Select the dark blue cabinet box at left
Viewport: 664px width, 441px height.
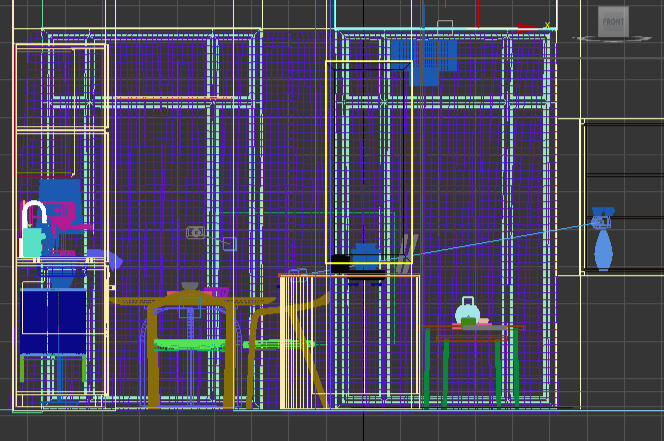coord(52,320)
